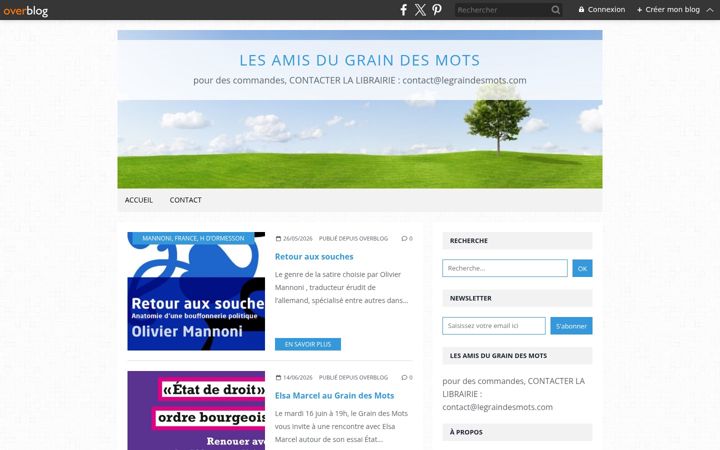Viewport: 720px width, 450px height.
Task: Click the magnifier icon in top search
Action: click(556, 10)
